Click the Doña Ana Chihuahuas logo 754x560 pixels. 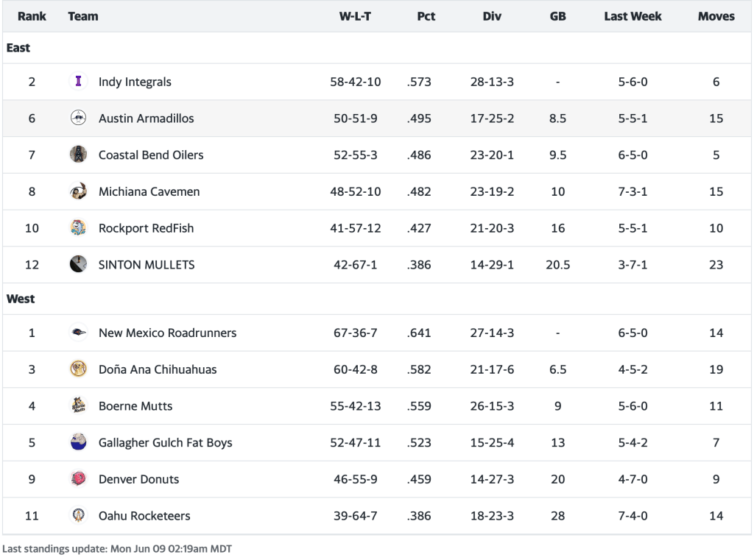click(78, 369)
